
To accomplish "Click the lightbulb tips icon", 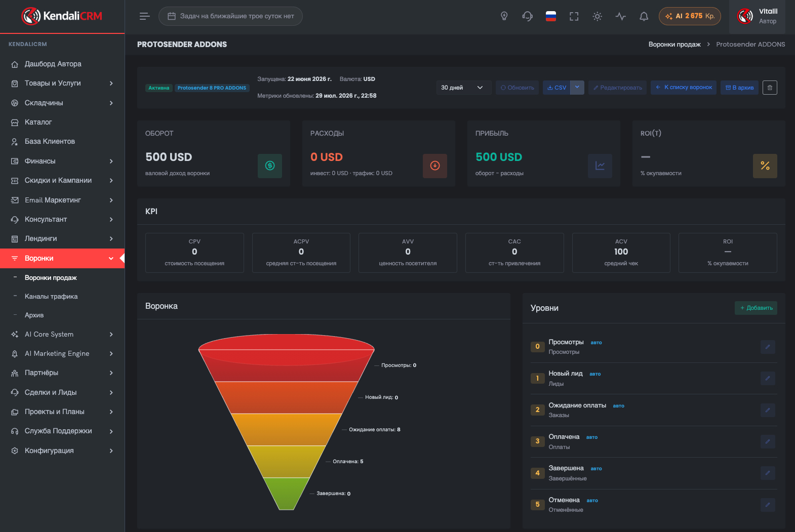I will (x=504, y=16).
